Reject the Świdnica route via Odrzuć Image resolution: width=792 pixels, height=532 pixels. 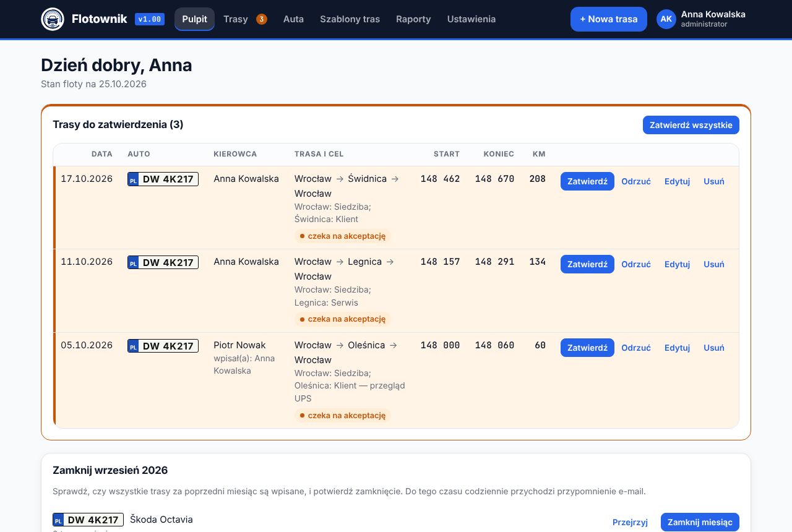point(636,181)
